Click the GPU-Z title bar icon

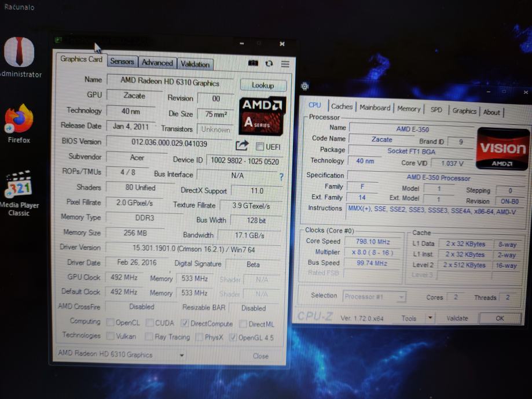pyautogui.click(x=58, y=40)
